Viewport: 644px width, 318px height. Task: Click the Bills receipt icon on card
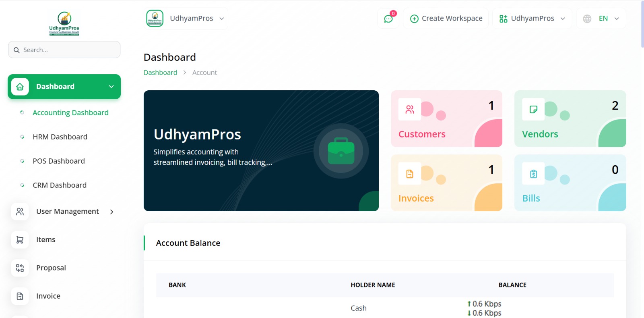(533, 174)
